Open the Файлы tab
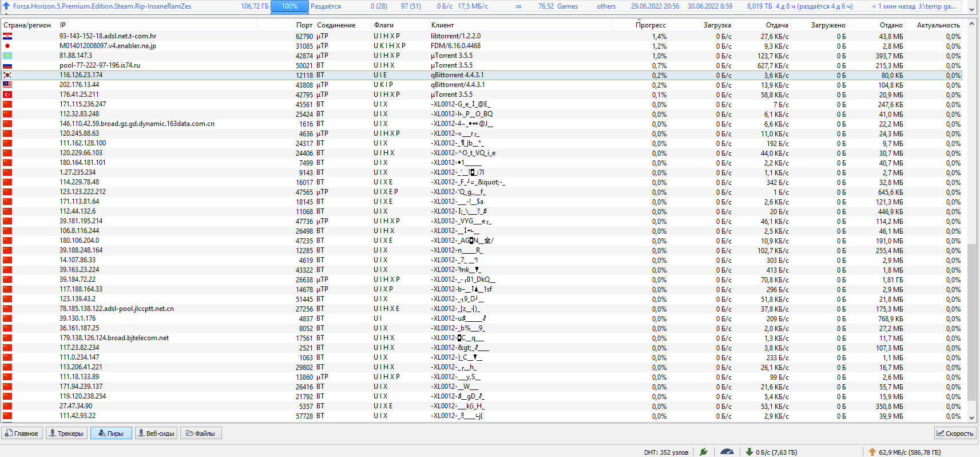The height and width of the screenshot is (457, 980). click(201, 434)
